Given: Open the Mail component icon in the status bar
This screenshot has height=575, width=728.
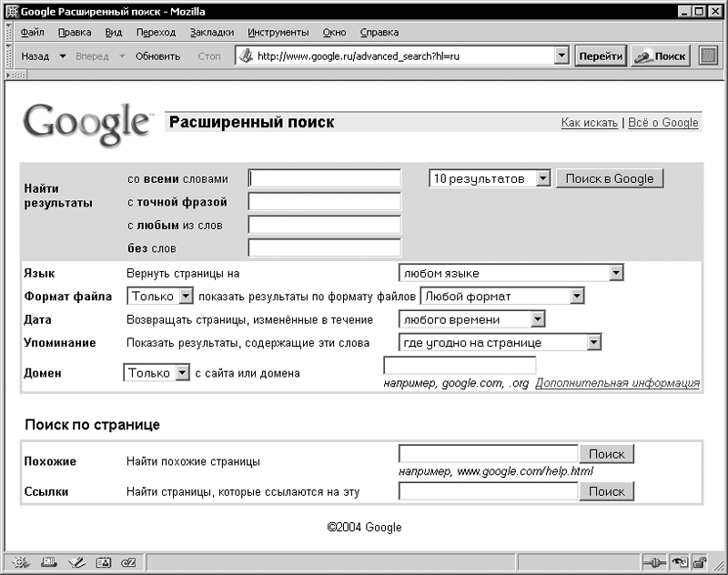Looking at the screenshot, I should [49, 562].
